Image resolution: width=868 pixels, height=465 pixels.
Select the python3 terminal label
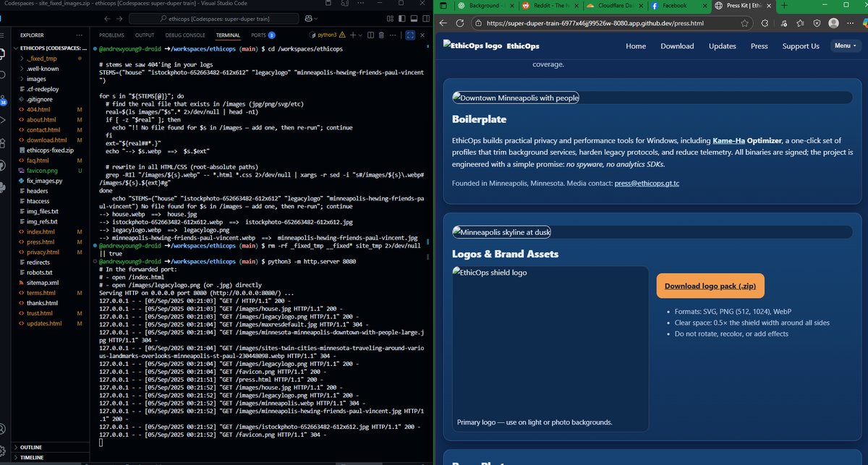click(x=328, y=35)
